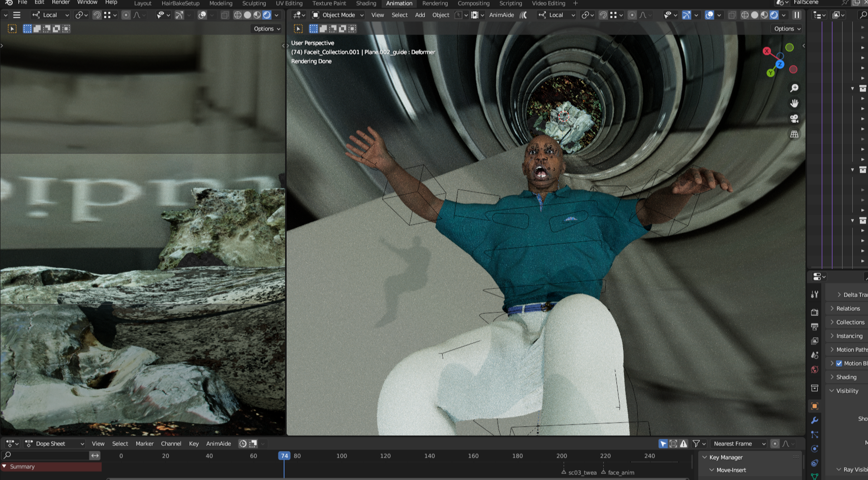868x480 pixels.
Task: Open the World properties globe icon
Action: [x=815, y=369]
